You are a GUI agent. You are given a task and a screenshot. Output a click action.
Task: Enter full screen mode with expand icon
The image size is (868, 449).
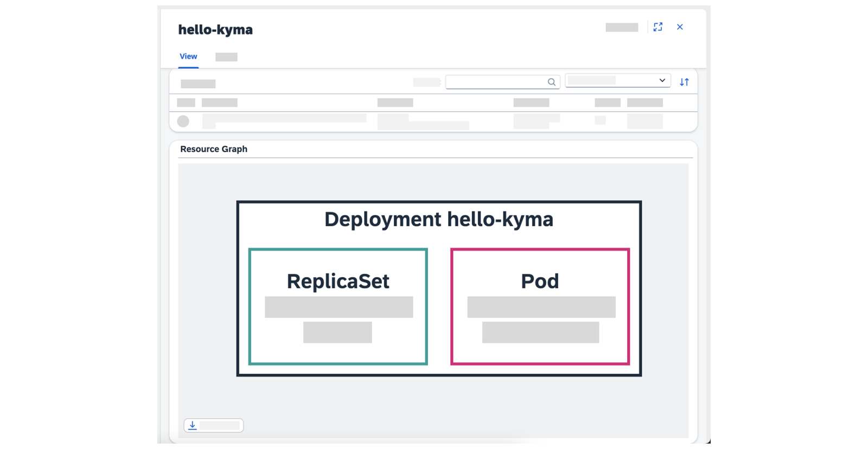click(658, 27)
